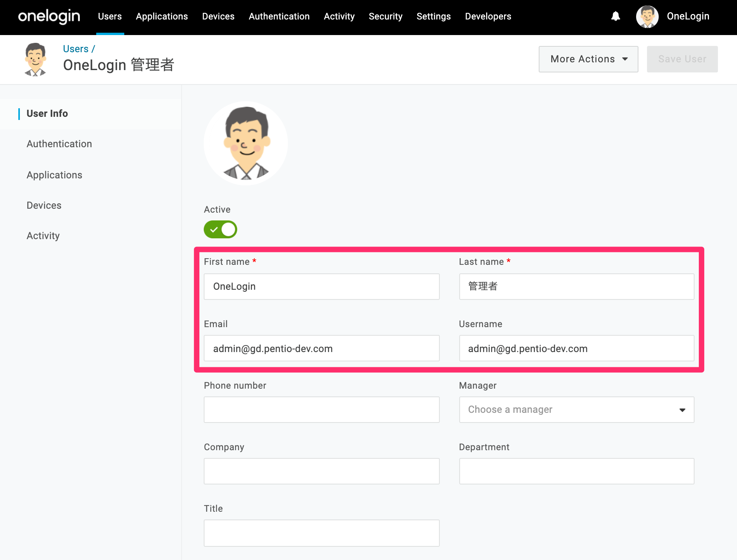737x560 pixels.
Task: Toggle the Active switch
Action: pyautogui.click(x=220, y=229)
